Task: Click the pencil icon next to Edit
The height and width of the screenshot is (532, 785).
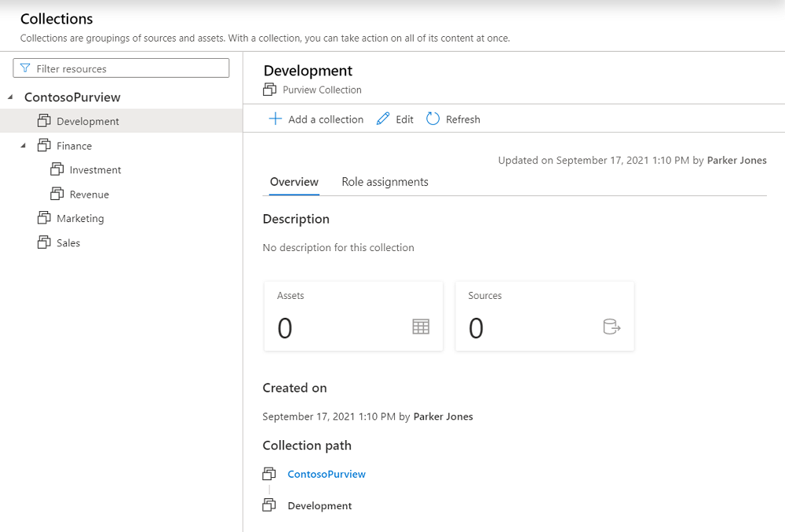Action: coord(383,118)
